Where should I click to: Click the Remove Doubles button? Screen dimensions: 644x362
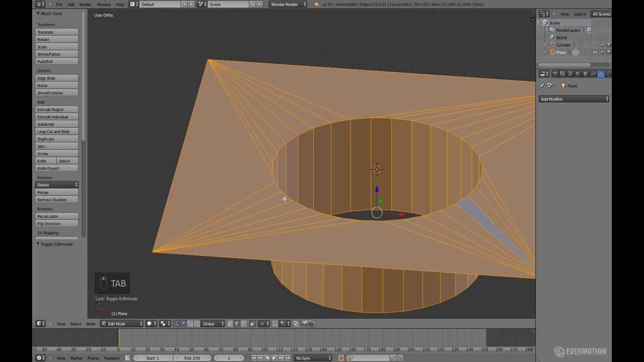pos(57,200)
